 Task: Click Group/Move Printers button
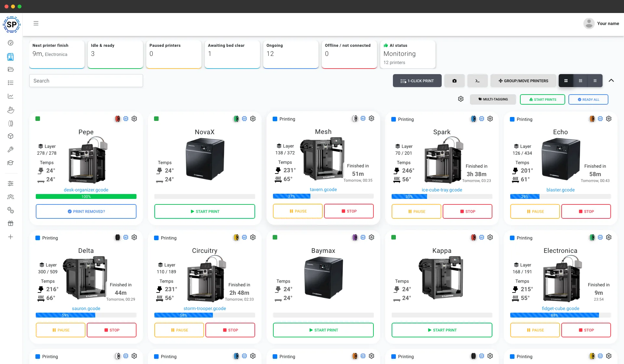524,81
